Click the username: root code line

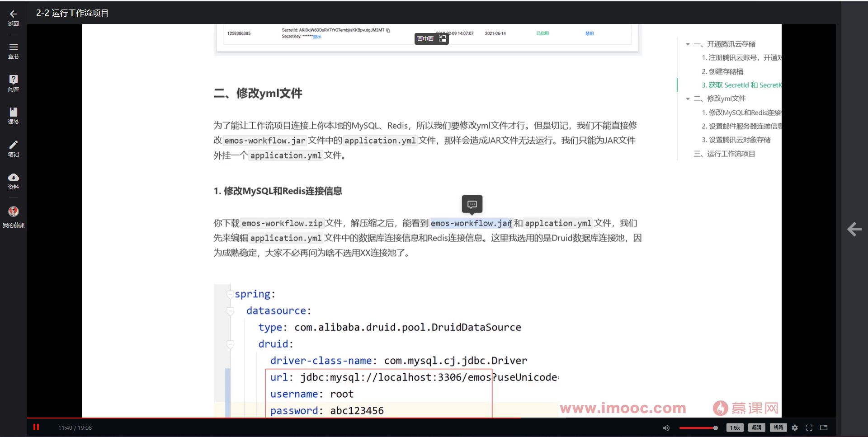tap(312, 394)
